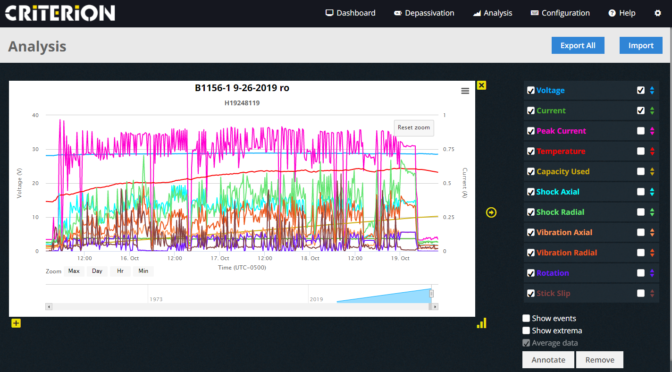This screenshot has width=672, height=372.
Task: Click Shock Axial axis up-down arrows
Action: (652, 192)
